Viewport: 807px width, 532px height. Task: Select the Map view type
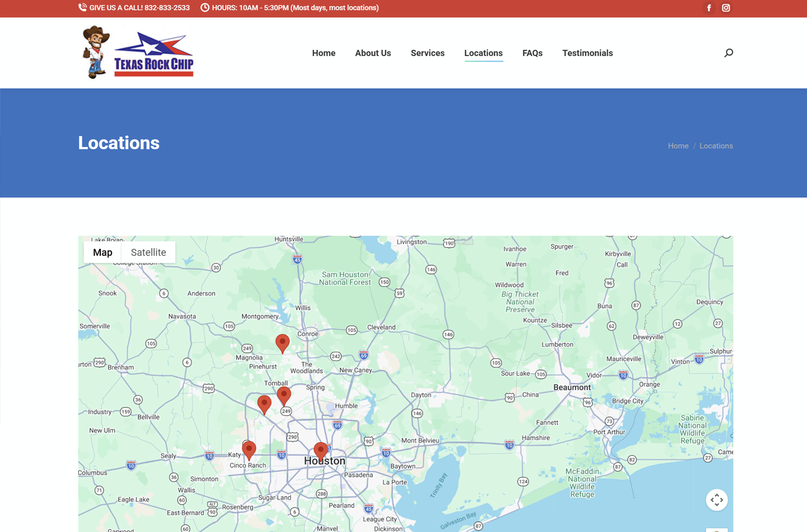coord(102,252)
